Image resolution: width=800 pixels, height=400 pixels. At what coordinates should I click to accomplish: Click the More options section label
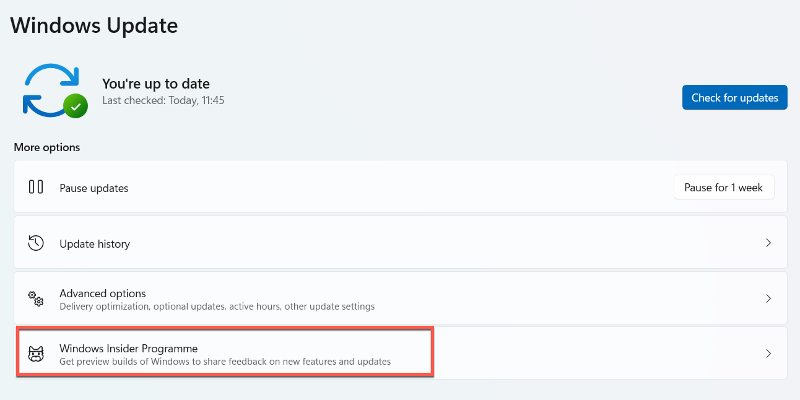coord(47,147)
